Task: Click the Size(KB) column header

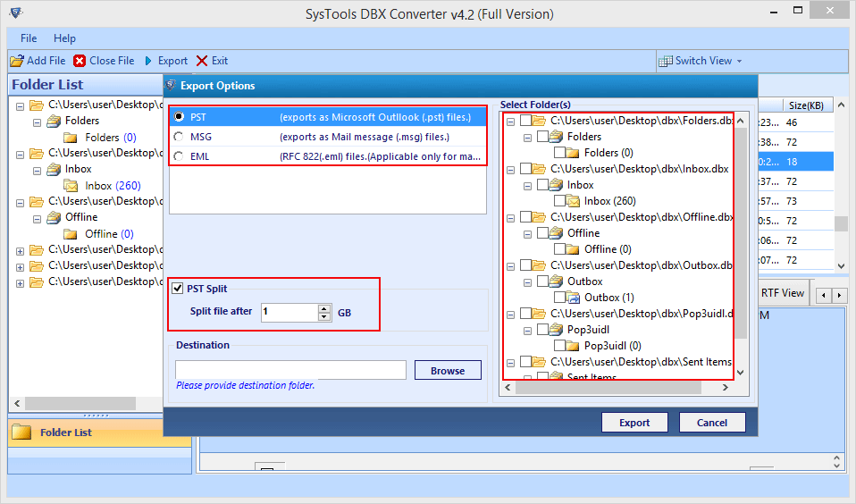Action: click(806, 105)
